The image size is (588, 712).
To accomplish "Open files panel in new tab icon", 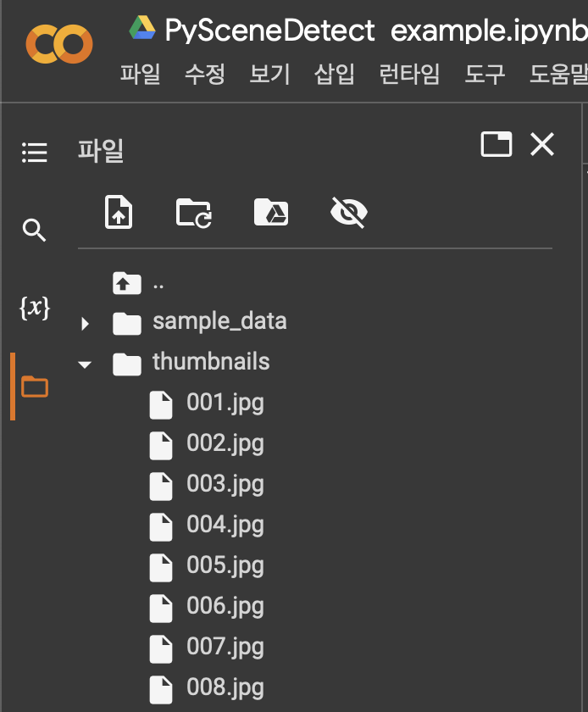I will click(496, 144).
